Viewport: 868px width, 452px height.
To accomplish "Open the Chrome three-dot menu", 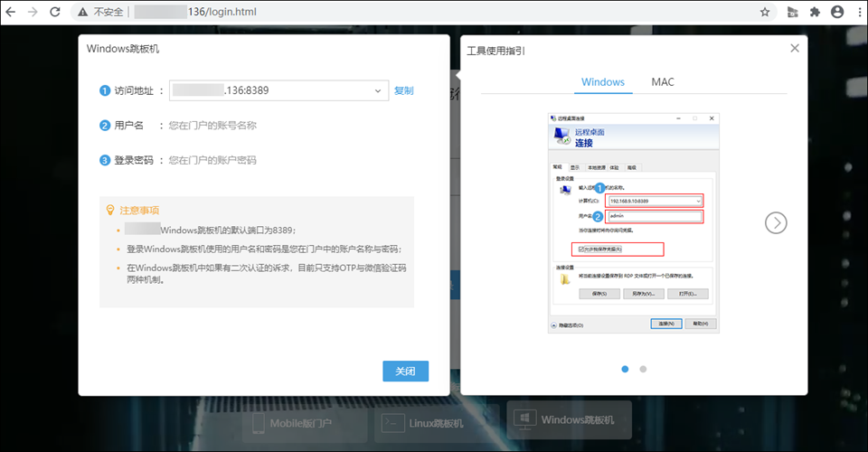I will pos(857,12).
